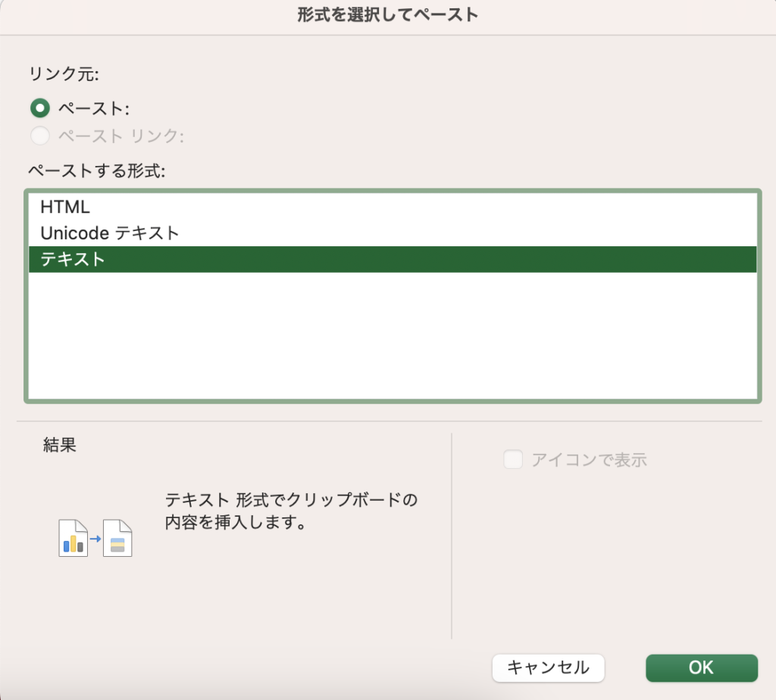Click the リンク元 label

pos(64,73)
